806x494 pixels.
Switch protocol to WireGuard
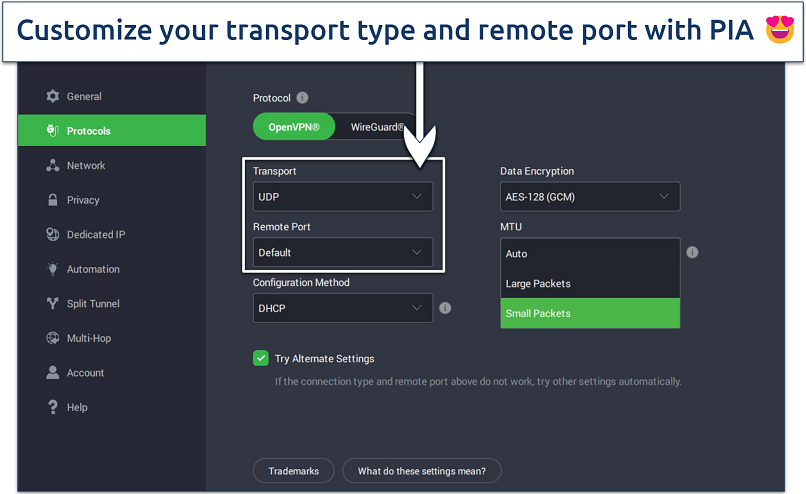click(377, 127)
